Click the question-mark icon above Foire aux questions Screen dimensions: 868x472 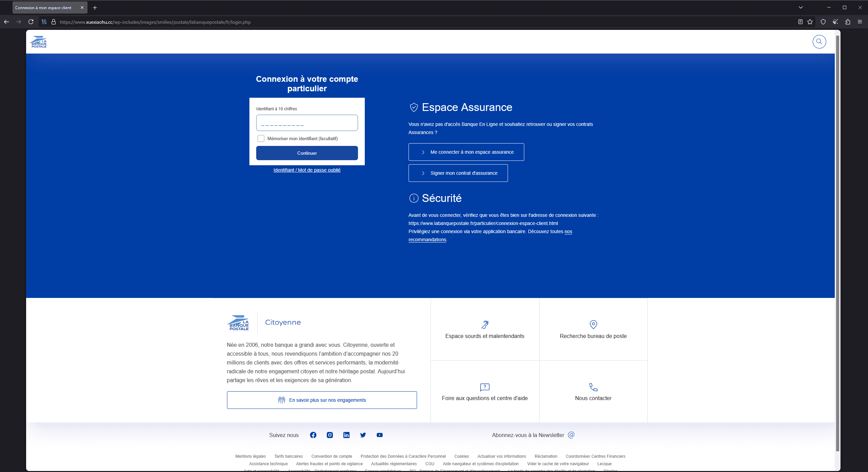[485, 387]
